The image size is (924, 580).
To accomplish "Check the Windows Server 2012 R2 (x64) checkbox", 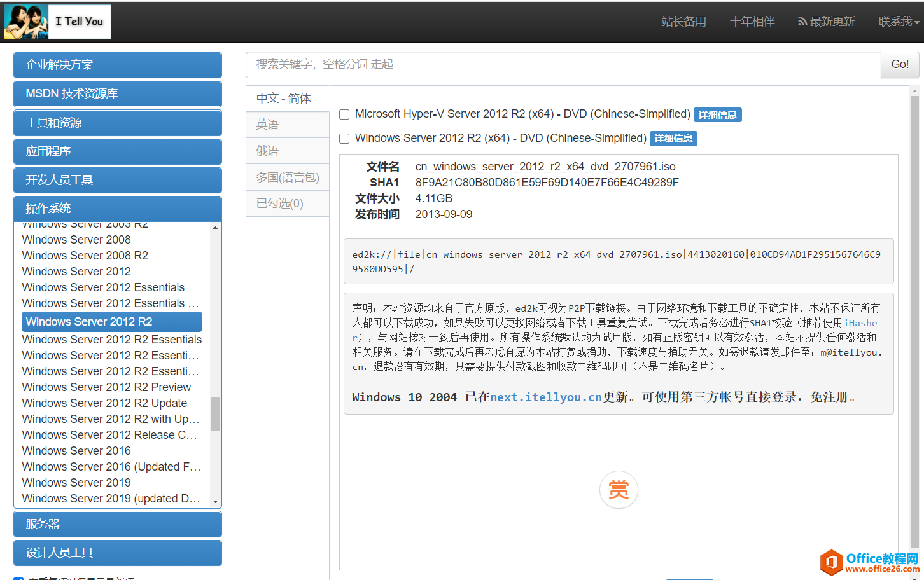I will point(344,139).
